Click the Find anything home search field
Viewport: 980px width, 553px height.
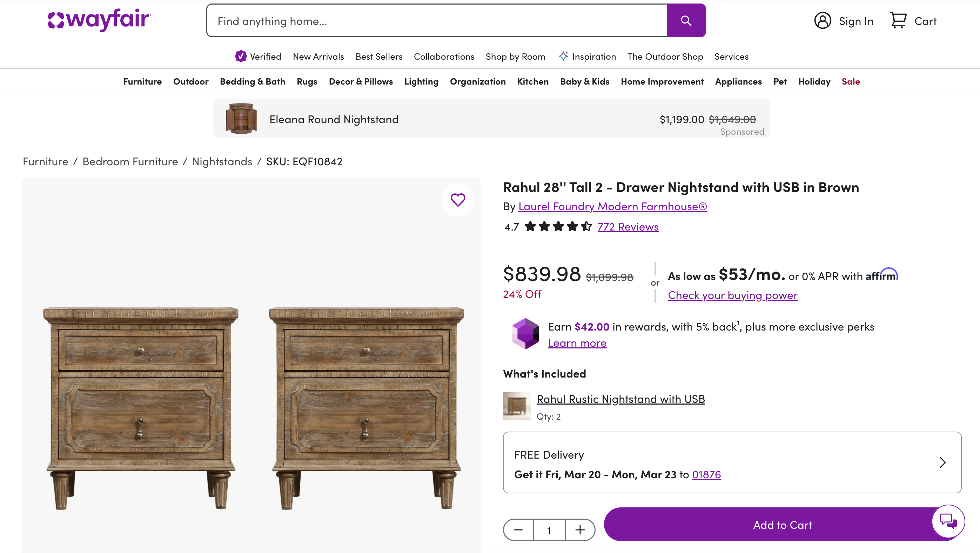436,21
